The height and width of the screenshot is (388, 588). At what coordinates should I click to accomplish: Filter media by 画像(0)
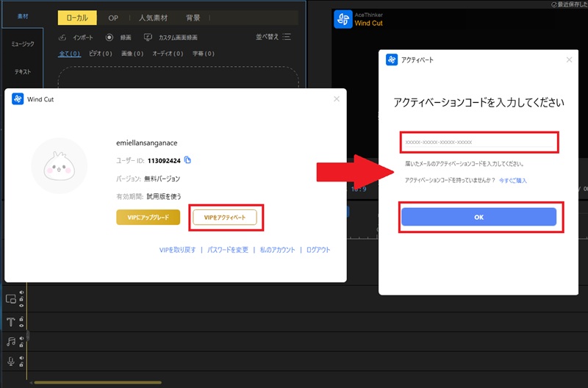[x=132, y=54]
